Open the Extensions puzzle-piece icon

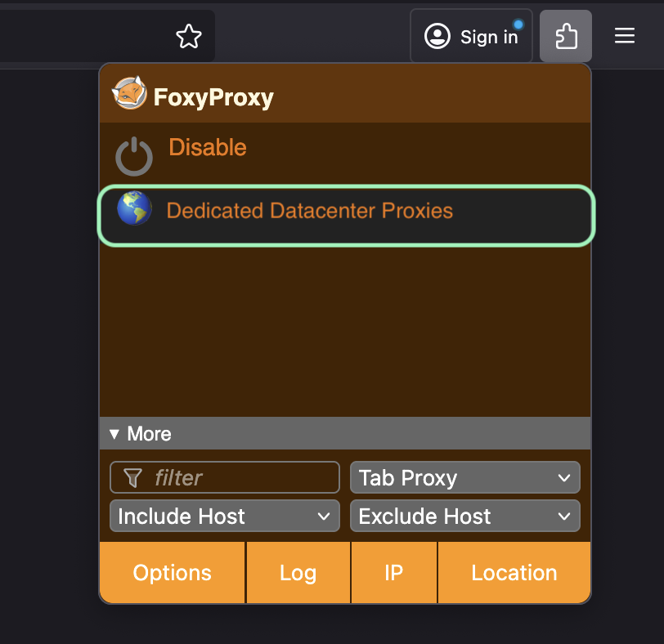coord(565,36)
